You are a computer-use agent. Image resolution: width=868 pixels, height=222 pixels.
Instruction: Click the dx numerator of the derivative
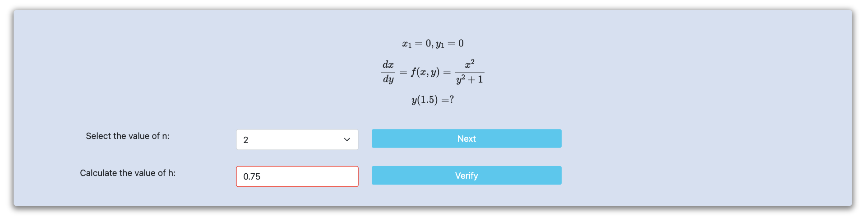point(388,65)
